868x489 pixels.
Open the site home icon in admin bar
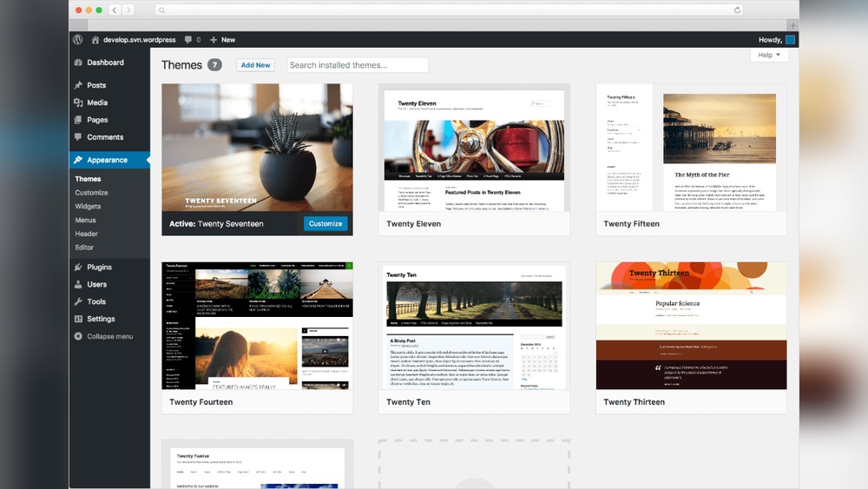coord(95,40)
